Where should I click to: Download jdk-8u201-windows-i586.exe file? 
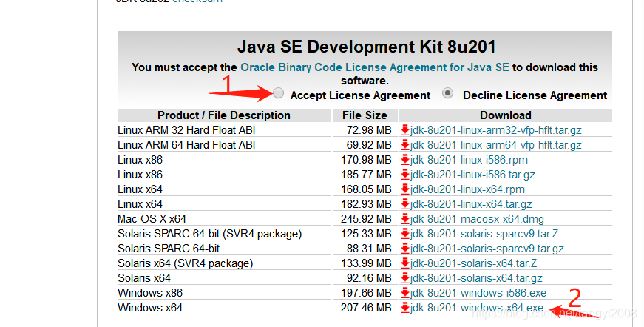click(x=478, y=293)
